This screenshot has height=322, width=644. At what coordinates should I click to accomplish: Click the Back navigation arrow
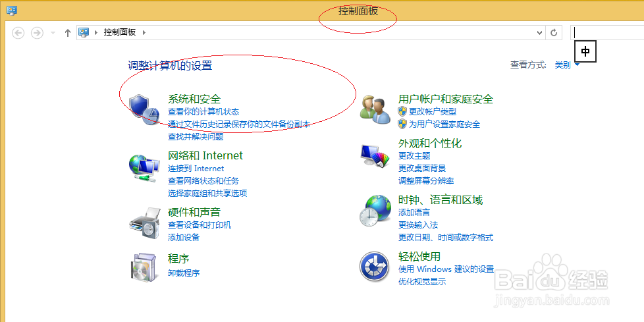pos(18,32)
